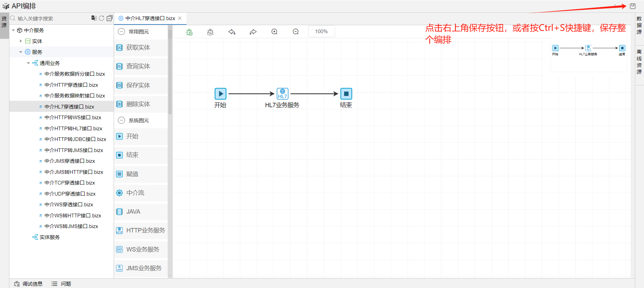Open the 问题 bottom tab
Viewport: 644px width, 288px height.
pos(61,284)
